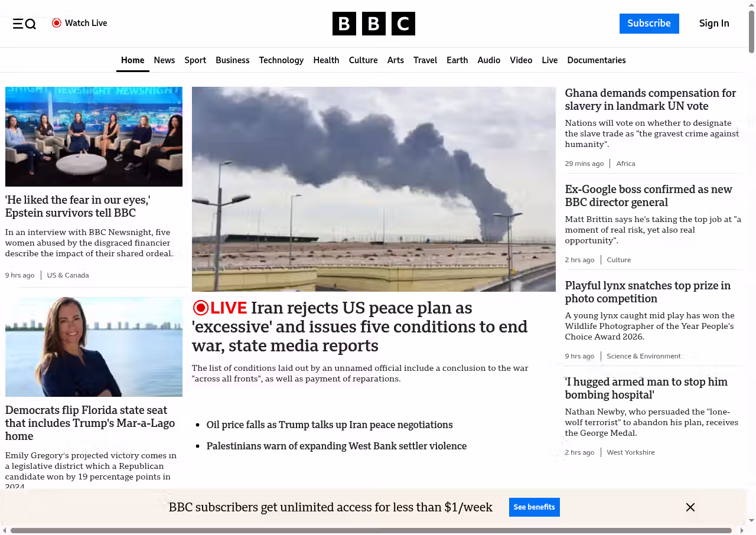
Task: Close the subscription banner with X
Action: pyautogui.click(x=690, y=507)
